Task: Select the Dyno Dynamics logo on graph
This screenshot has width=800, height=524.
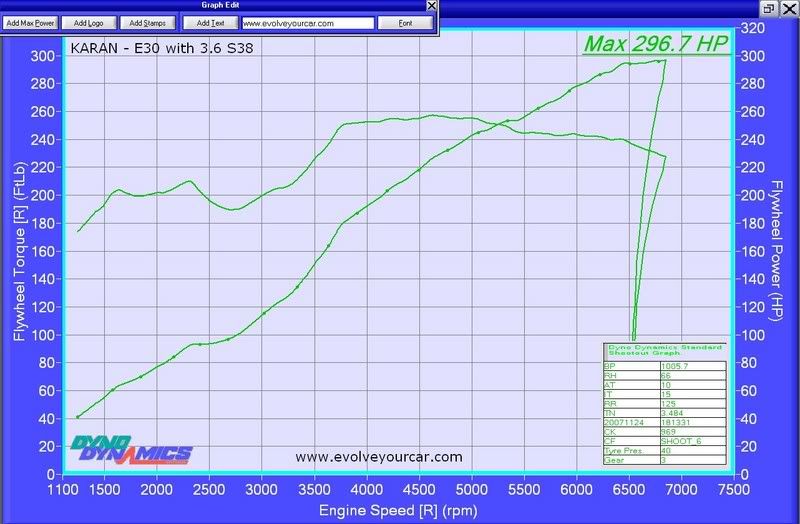Action: [131, 450]
